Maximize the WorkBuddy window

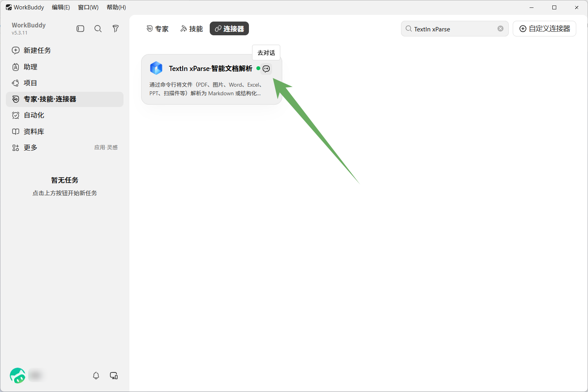(554, 7)
